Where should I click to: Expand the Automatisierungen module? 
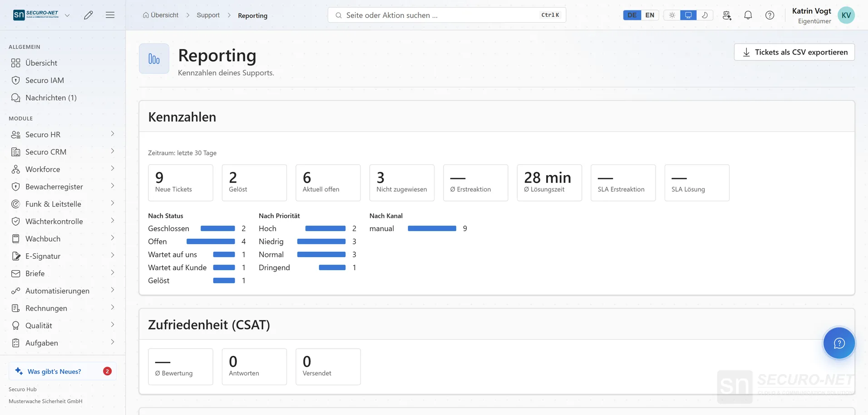click(113, 290)
